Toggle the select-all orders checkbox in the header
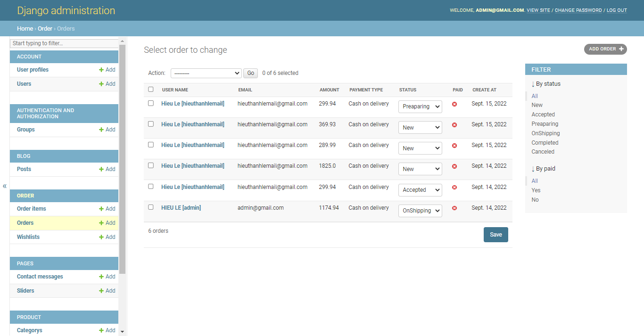Screen dimensions: 644x336 (x=151, y=89)
